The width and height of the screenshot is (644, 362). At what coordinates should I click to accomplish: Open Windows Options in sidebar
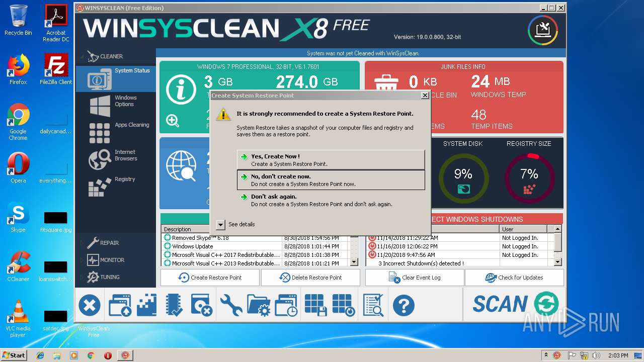[116, 105]
